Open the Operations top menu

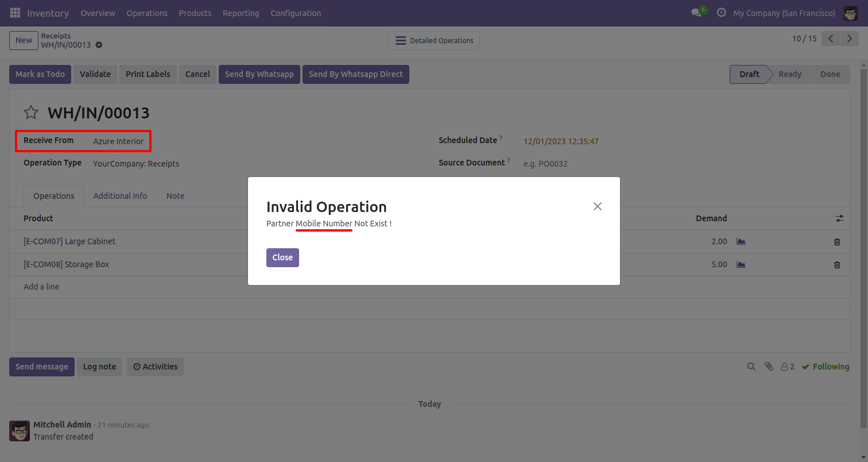click(147, 13)
